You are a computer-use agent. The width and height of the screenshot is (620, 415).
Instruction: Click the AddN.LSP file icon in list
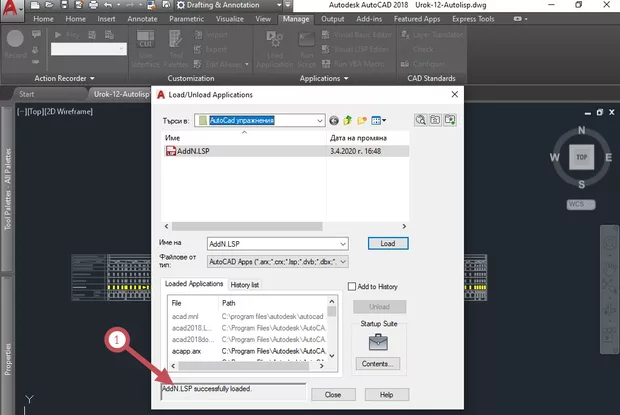pyautogui.click(x=171, y=151)
